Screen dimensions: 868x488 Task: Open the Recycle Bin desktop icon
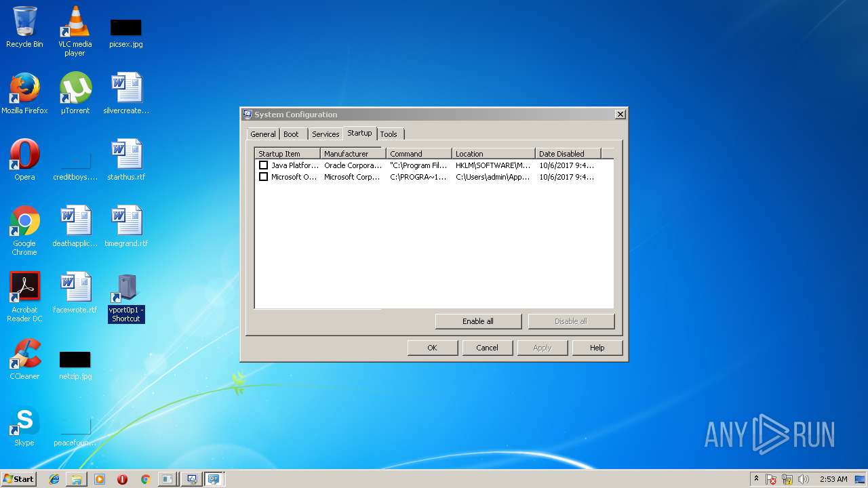[x=24, y=28]
